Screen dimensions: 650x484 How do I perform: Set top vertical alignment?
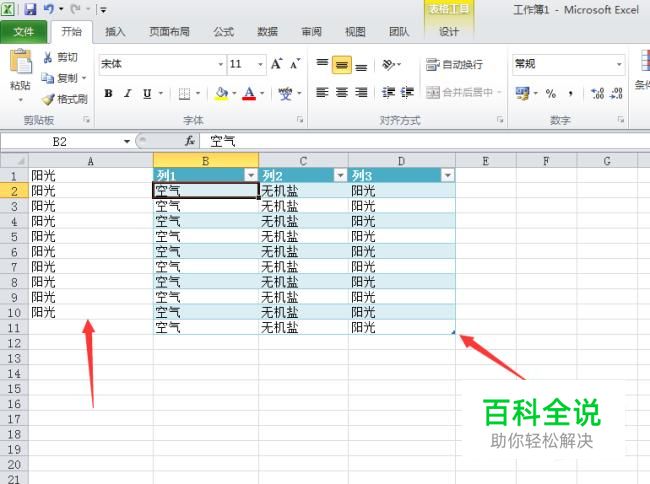(x=322, y=64)
